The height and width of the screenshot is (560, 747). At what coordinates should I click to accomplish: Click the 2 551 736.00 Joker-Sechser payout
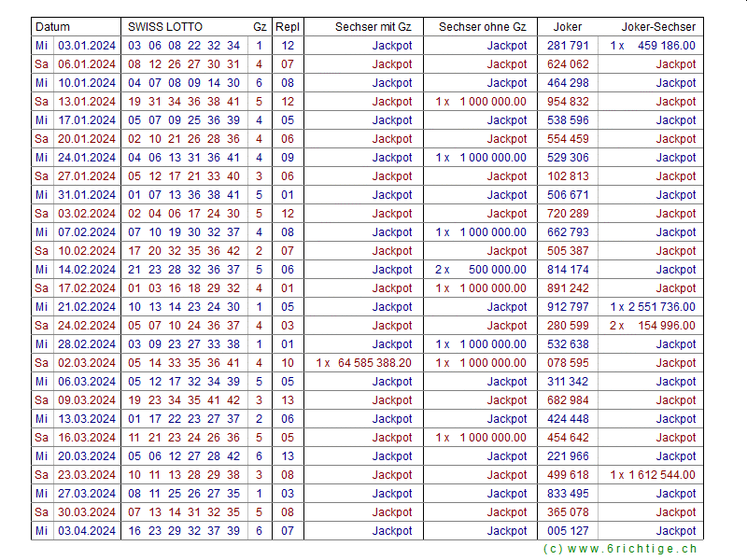(653, 307)
